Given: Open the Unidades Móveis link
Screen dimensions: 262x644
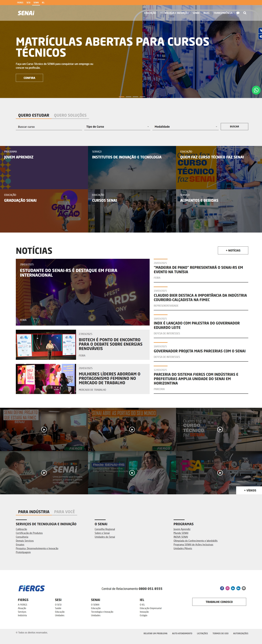Looking at the screenshot, I should (183, 548).
